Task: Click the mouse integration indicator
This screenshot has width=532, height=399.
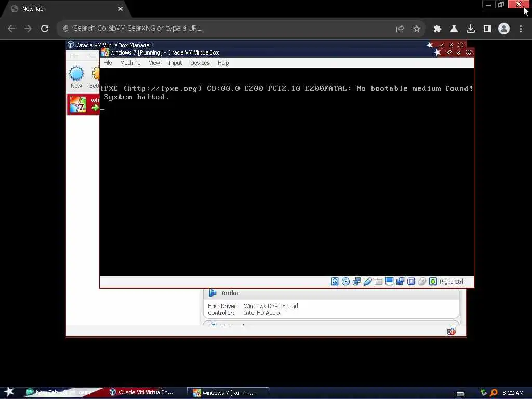Action: [x=422, y=281]
